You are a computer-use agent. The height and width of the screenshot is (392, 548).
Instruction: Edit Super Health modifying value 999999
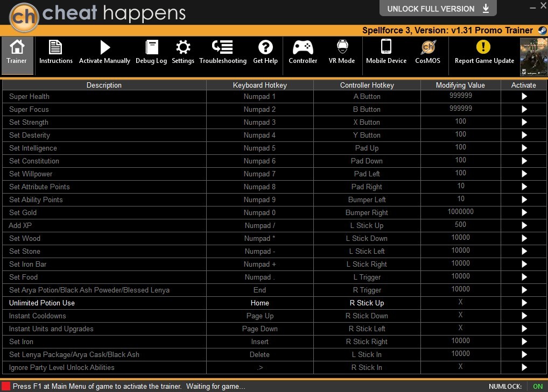(461, 96)
